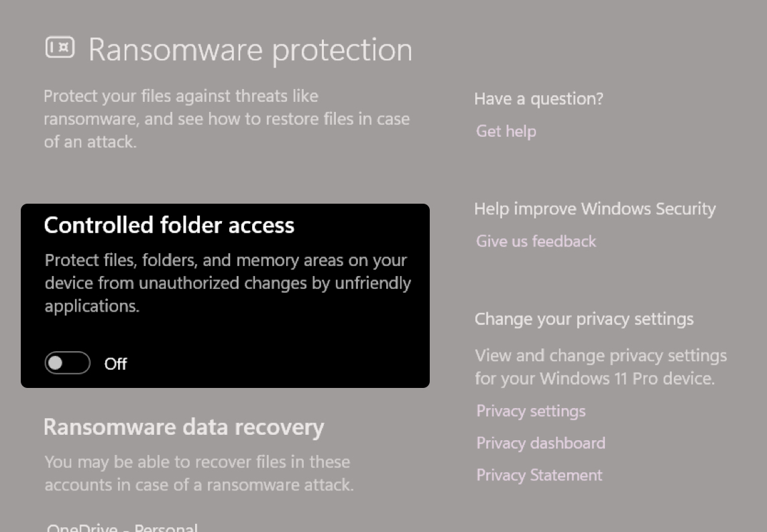
Task: Open Get help
Action: pyautogui.click(x=506, y=131)
